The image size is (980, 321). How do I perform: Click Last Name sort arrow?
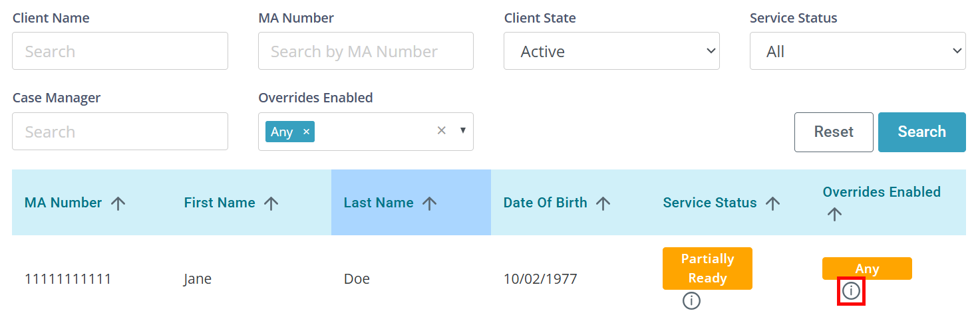pos(429,203)
